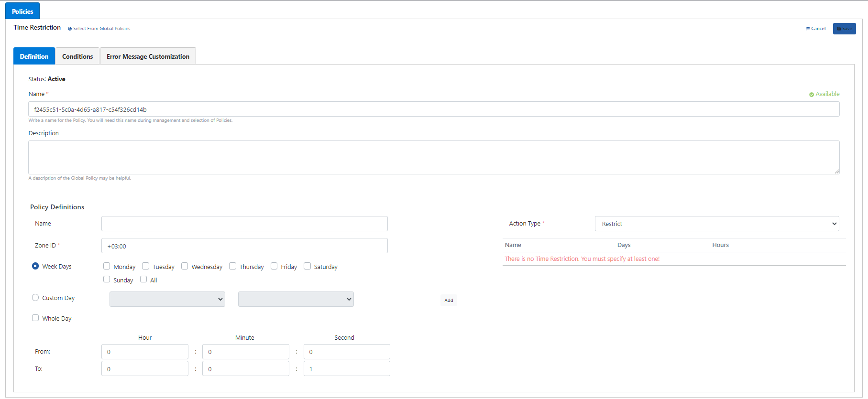
Task: Open the Action Type dropdown
Action: tap(716, 224)
